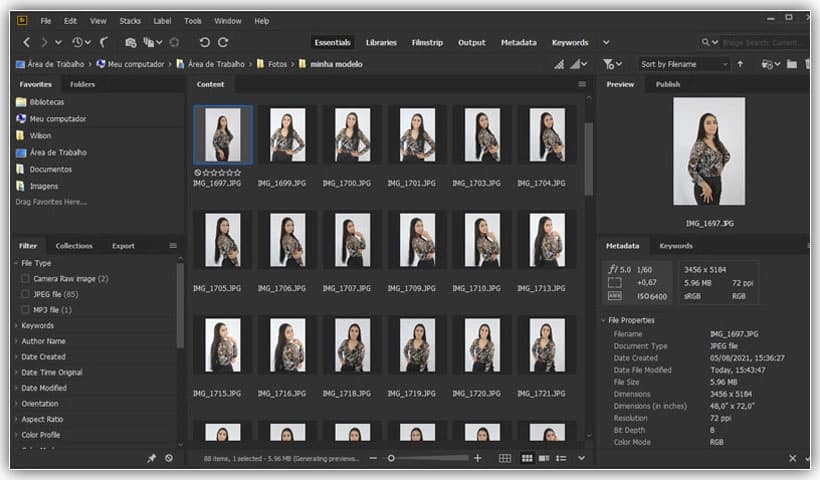Switch to the Publish tab

668,84
